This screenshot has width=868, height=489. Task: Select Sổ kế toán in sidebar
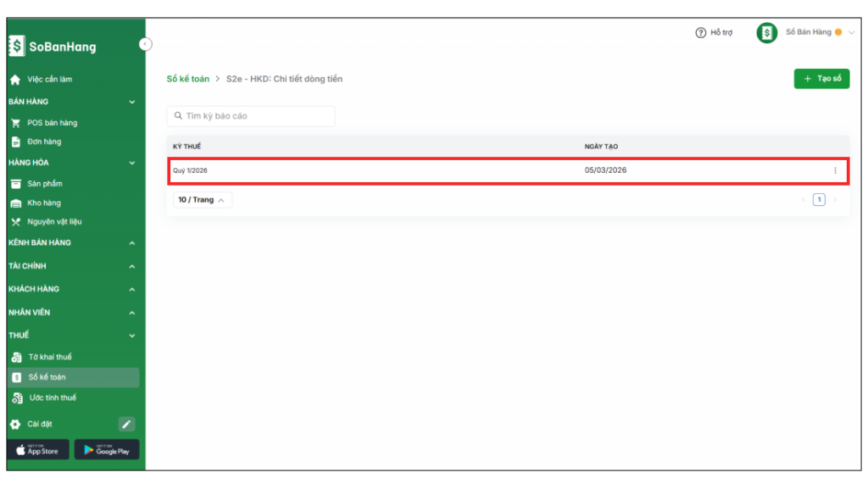click(47, 377)
